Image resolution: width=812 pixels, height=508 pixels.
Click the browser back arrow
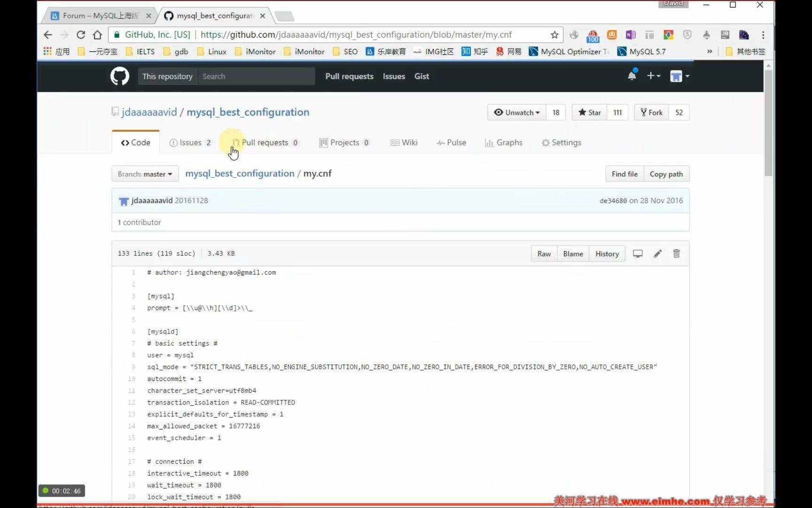pyautogui.click(x=47, y=35)
